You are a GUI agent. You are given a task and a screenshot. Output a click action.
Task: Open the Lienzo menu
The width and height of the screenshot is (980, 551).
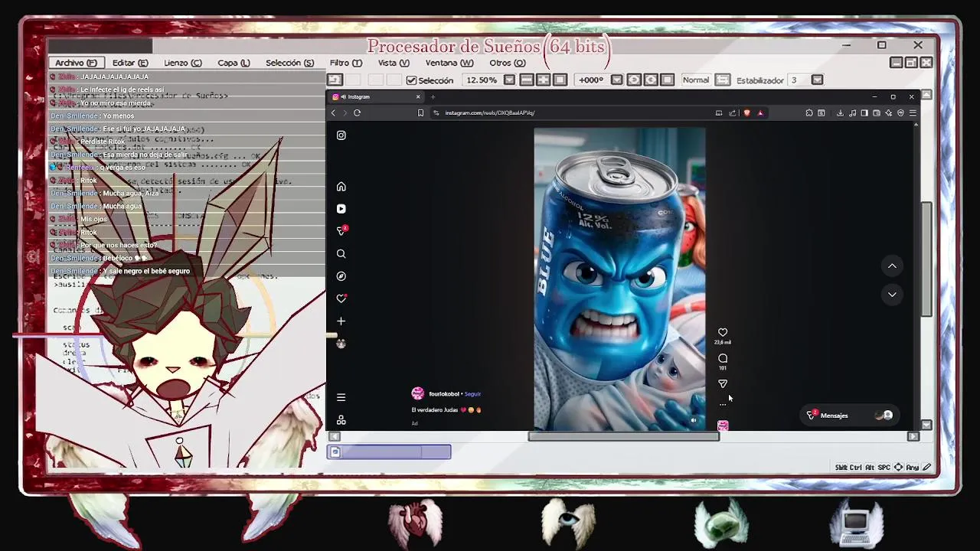coord(183,63)
